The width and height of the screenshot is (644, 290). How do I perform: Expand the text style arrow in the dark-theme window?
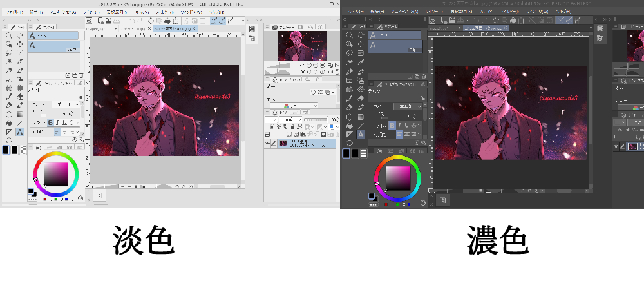pos(419,125)
